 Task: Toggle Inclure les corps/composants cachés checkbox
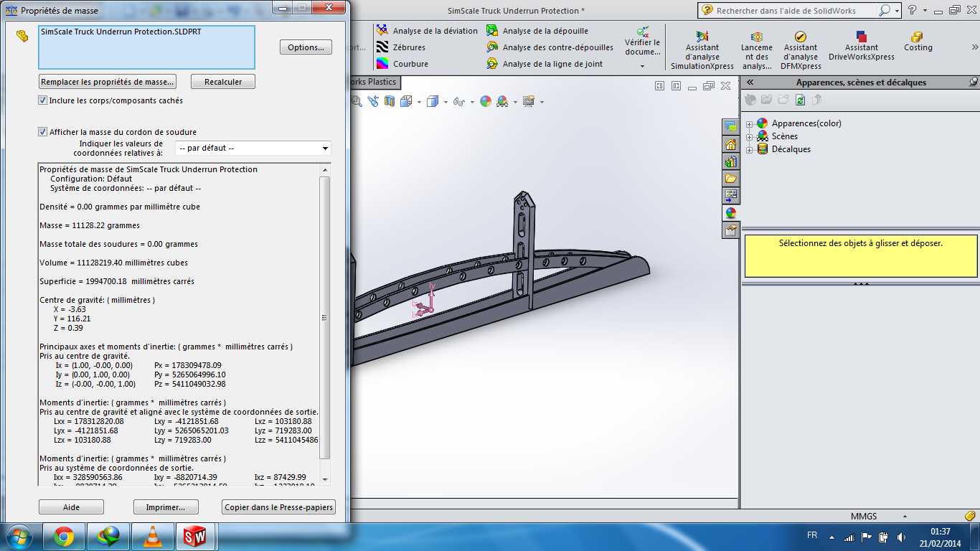pyautogui.click(x=43, y=100)
